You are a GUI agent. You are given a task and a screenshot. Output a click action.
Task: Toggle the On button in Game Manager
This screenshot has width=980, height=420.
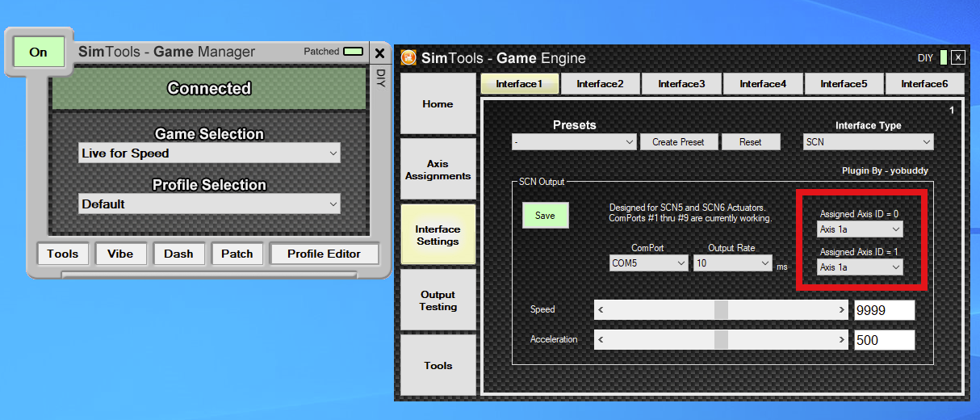(38, 52)
